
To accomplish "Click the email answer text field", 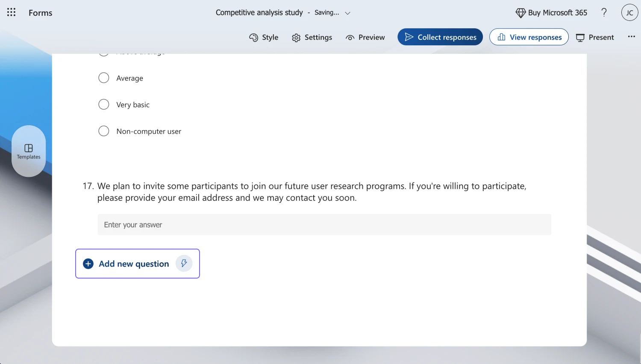I will pyautogui.click(x=324, y=225).
